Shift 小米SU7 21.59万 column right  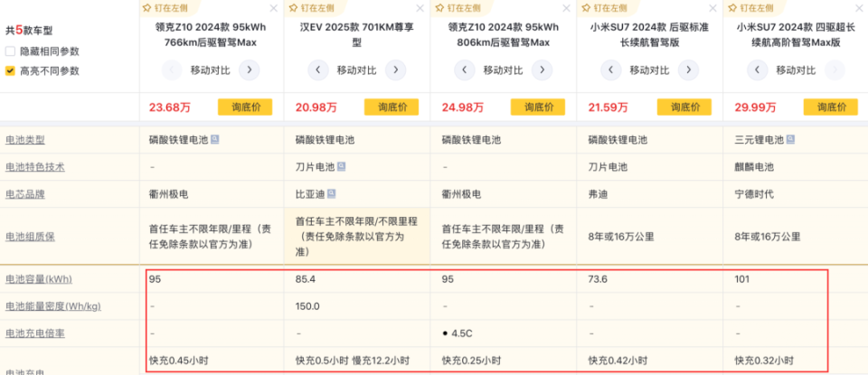(689, 70)
